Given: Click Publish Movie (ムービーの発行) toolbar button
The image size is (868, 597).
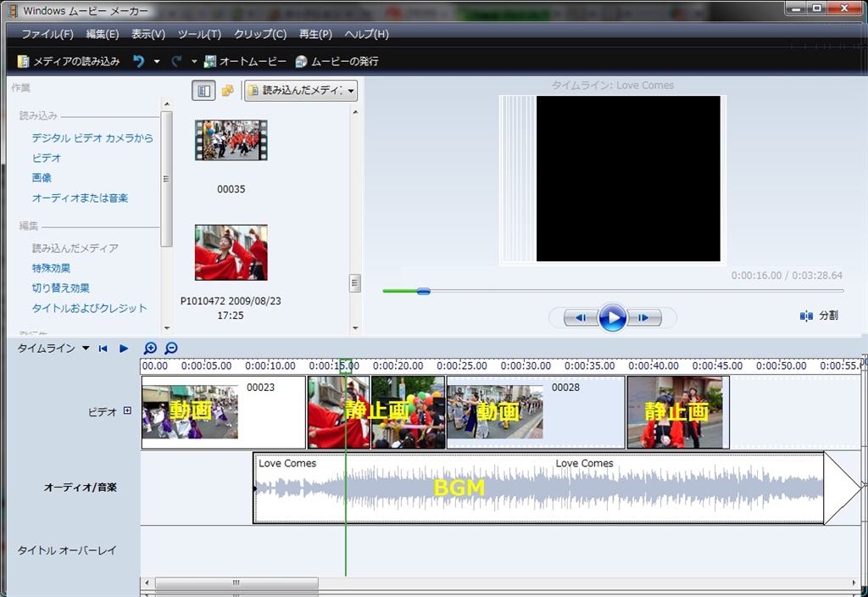Looking at the screenshot, I should (337, 61).
